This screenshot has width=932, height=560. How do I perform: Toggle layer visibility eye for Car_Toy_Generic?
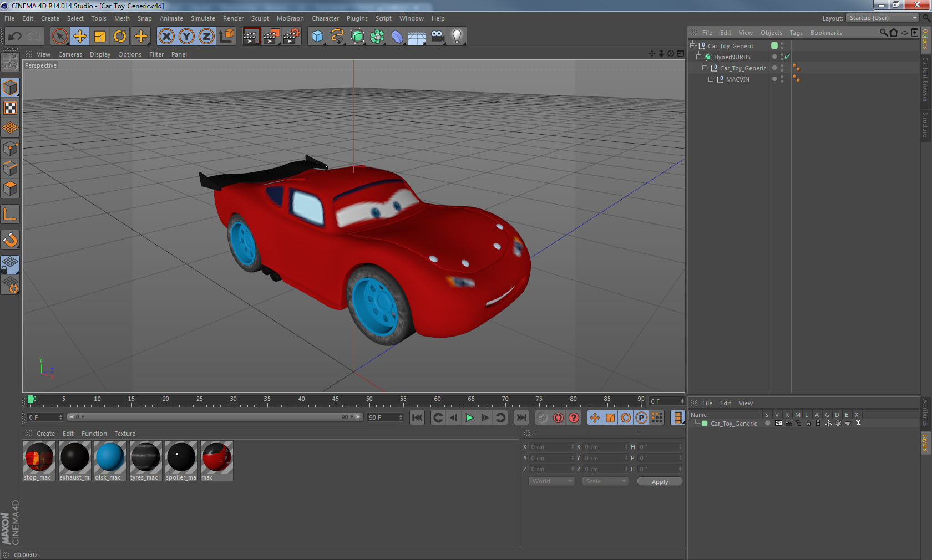[778, 423]
